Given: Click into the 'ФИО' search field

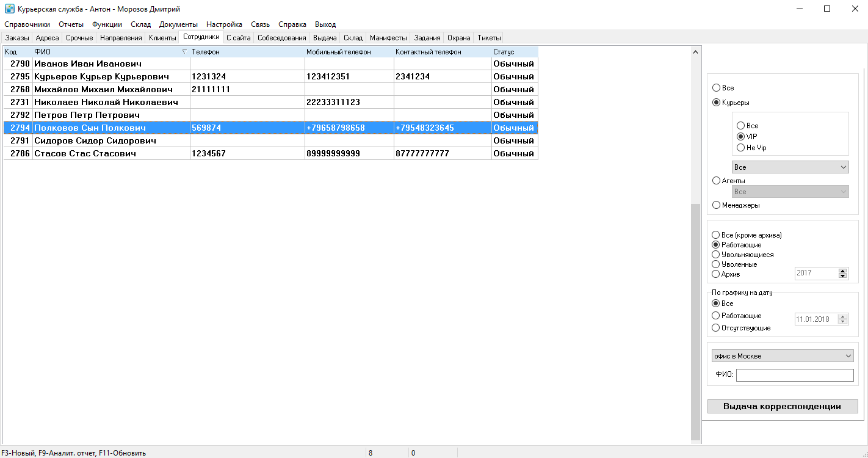Looking at the screenshot, I should coord(795,375).
